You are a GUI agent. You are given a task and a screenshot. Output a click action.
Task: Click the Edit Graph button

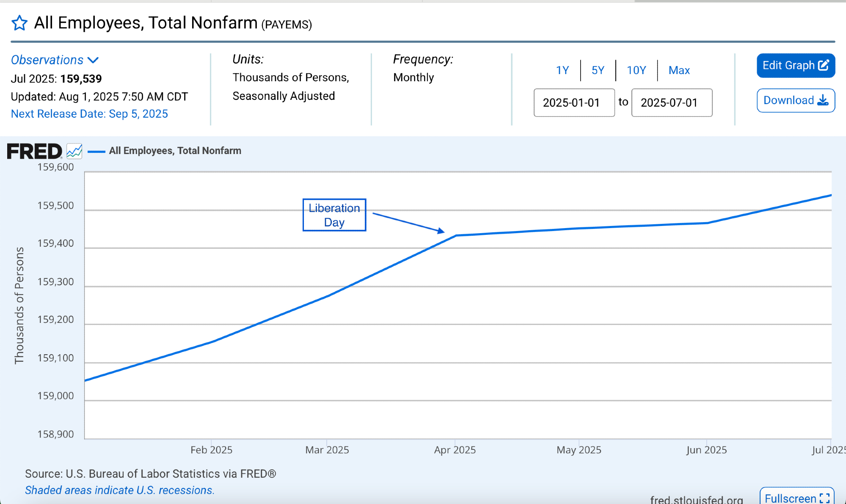[x=789, y=65]
